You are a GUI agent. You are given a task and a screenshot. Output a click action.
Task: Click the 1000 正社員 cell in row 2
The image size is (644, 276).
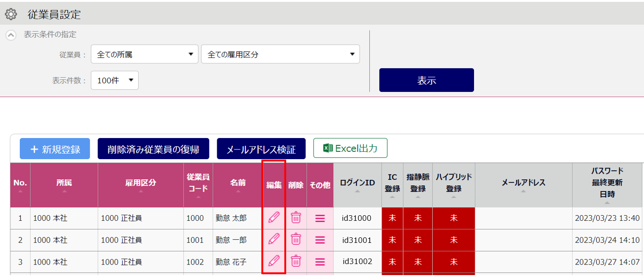click(x=141, y=240)
